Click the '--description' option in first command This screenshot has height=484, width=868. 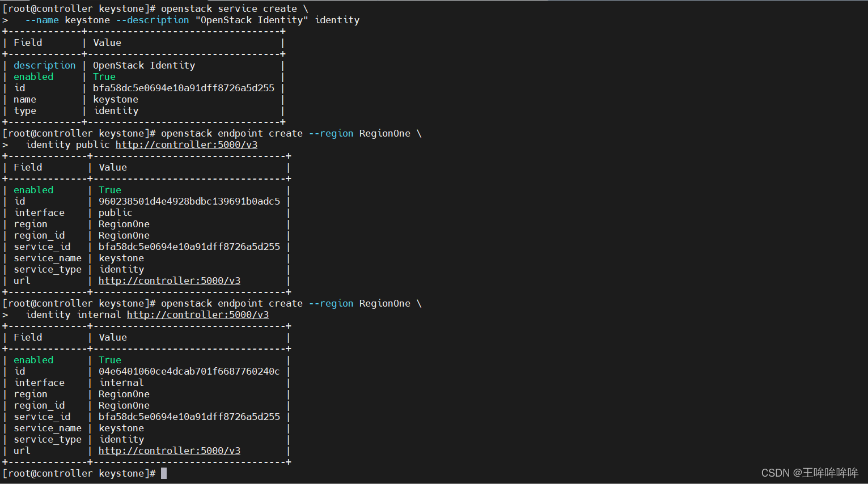pos(153,20)
